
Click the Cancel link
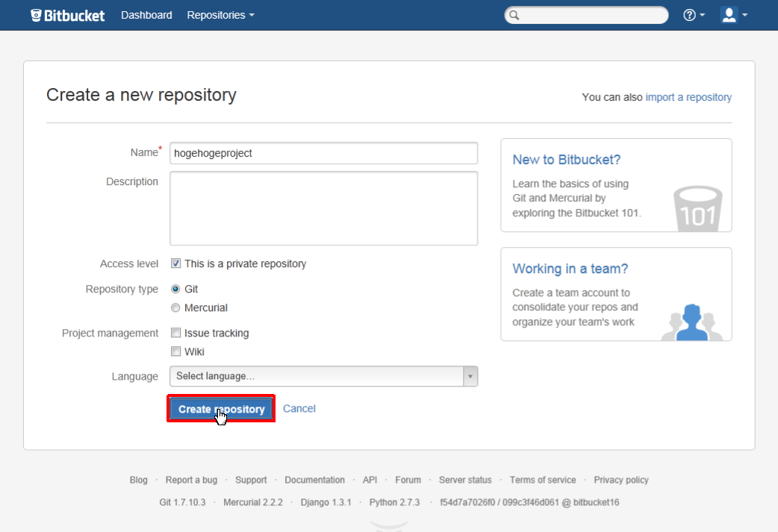[299, 408]
